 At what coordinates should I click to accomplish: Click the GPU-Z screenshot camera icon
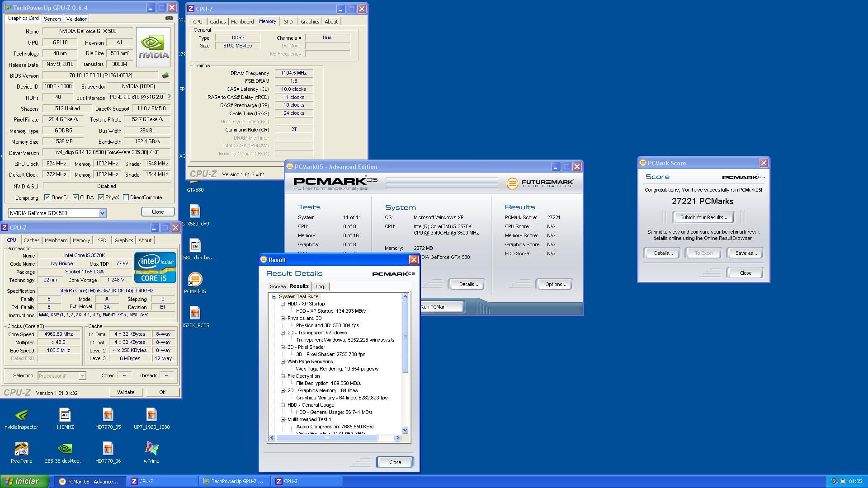(169, 18)
